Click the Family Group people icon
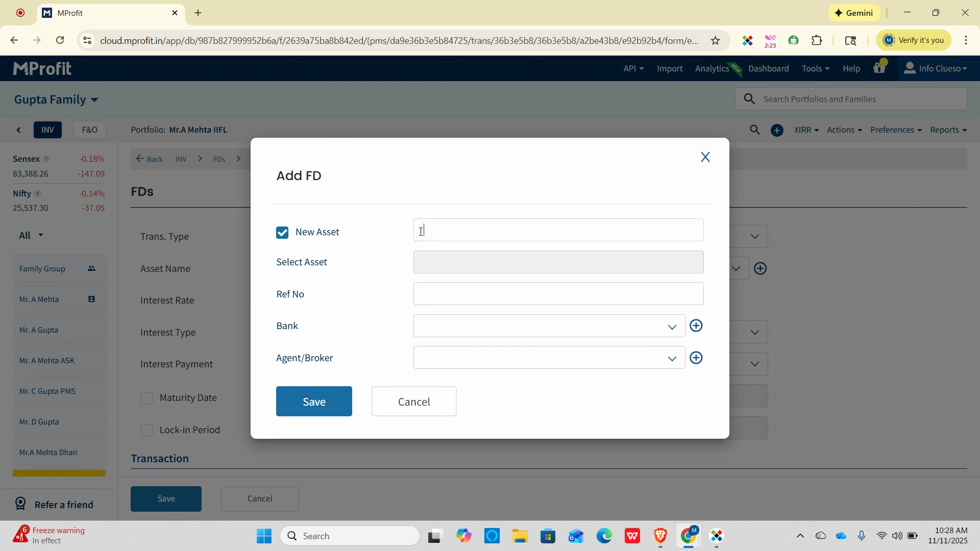This screenshot has height=551, width=980. (x=91, y=269)
